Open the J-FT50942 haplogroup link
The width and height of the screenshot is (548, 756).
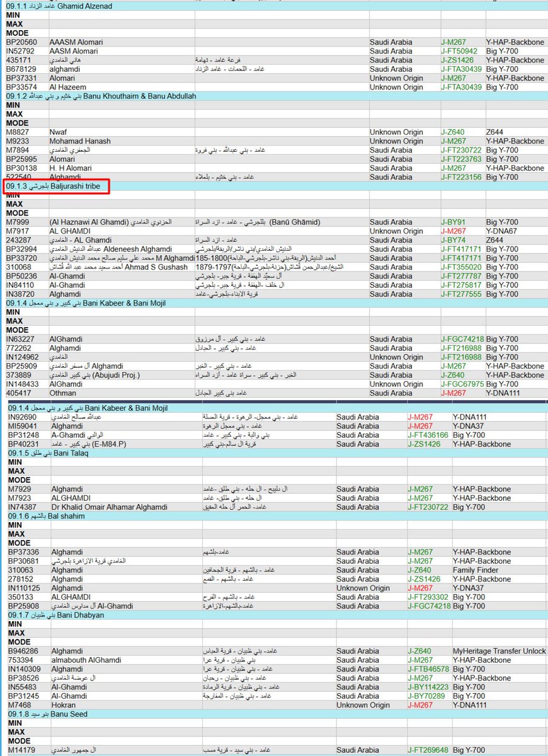(x=459, y=51)
